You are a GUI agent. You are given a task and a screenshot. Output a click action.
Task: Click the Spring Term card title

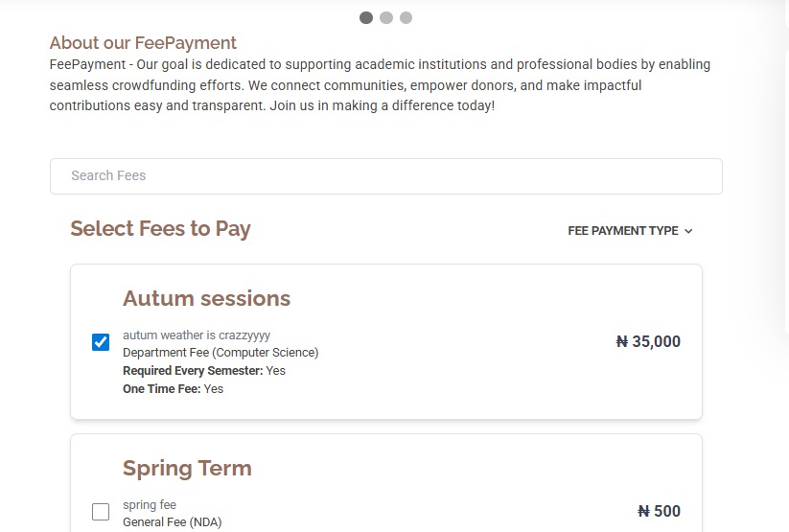click(187, 468)
